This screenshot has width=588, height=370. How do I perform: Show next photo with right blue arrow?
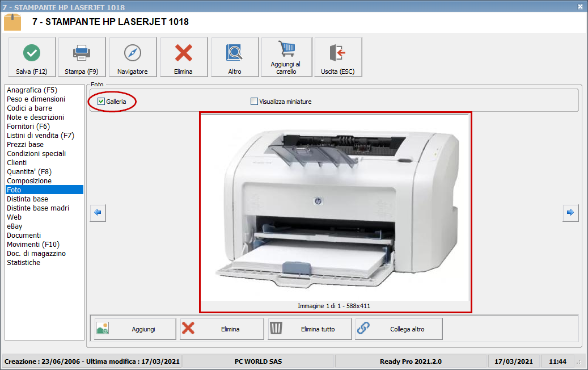click(570, 213)
